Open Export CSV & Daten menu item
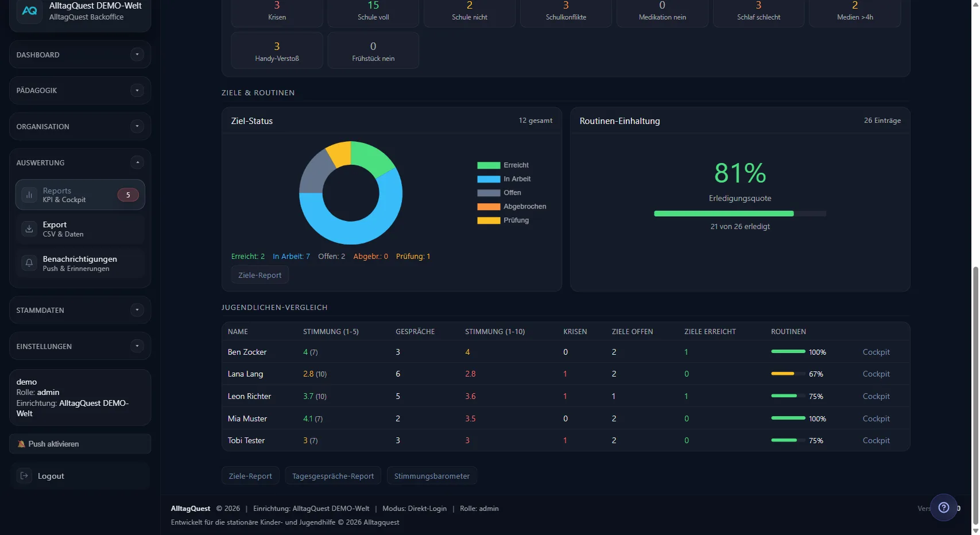Image resolution: width=980 pixels, height=535 pixels. (80, 229)
